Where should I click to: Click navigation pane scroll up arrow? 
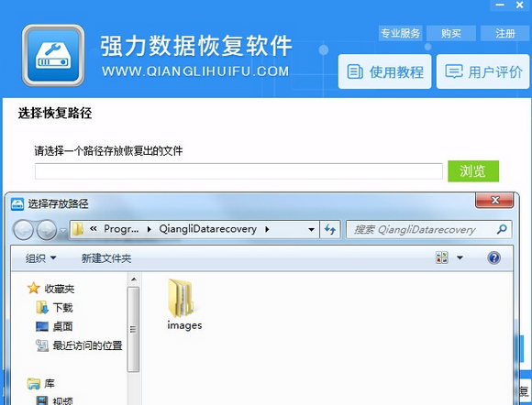tap(134, 279)
